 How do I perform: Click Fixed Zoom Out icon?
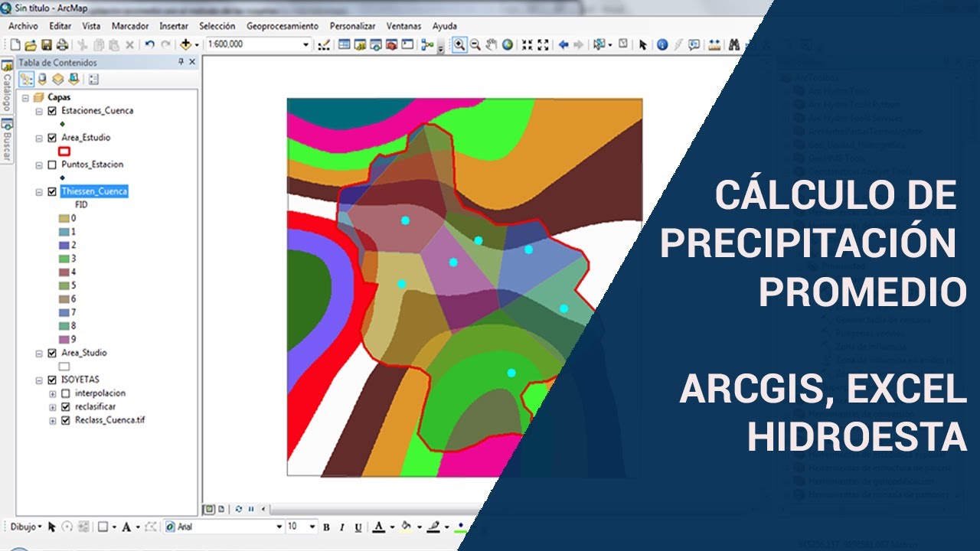pyautogui.click(x=544, y=45)
